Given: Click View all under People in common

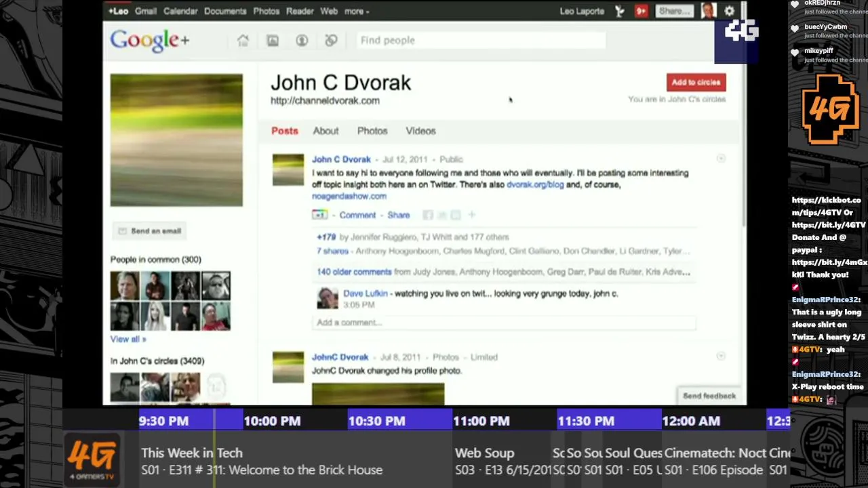Looking at the screenshot, I should (x=128, y=339).
